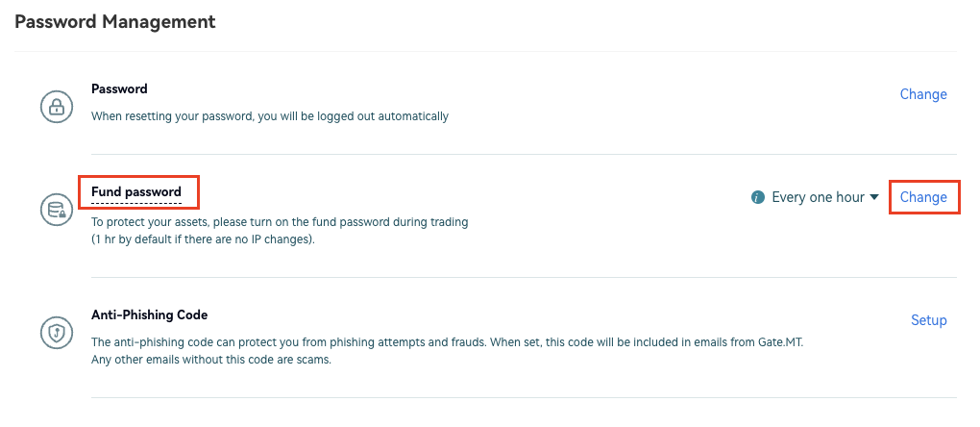Click the padlock icon beside Password

(57, 105)
